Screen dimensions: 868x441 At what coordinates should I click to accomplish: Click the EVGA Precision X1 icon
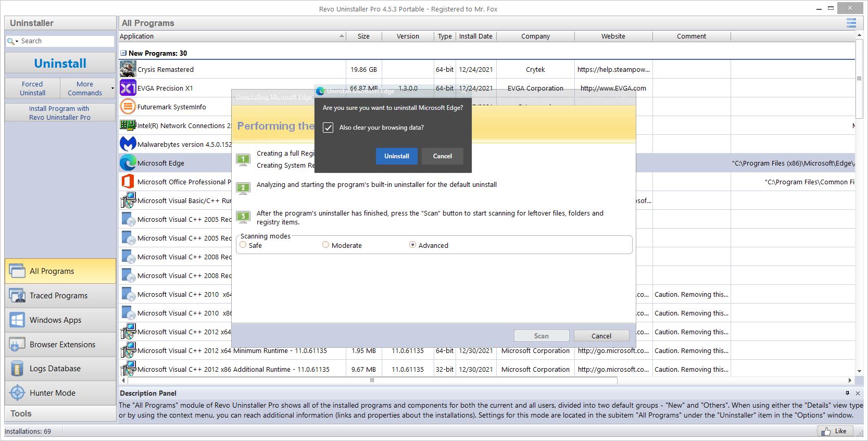pyautogui.click(x=128, y=88)
